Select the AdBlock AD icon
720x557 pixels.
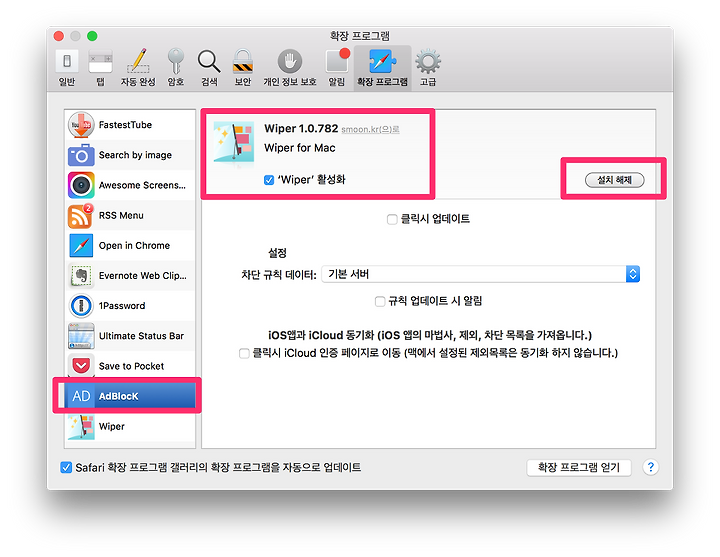pyautogui.click(x=81, y=396)
